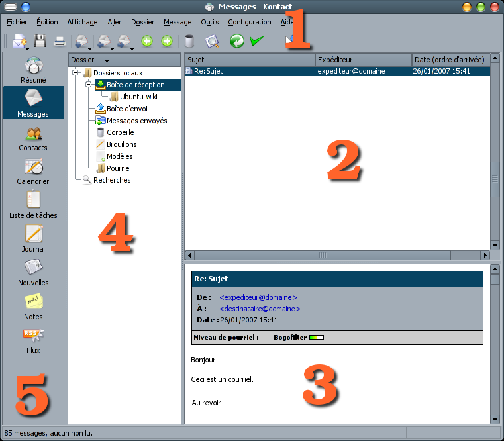Click the green Check mail refresh icon
This screenshot has height=441, width=504.
coord(237,41)
